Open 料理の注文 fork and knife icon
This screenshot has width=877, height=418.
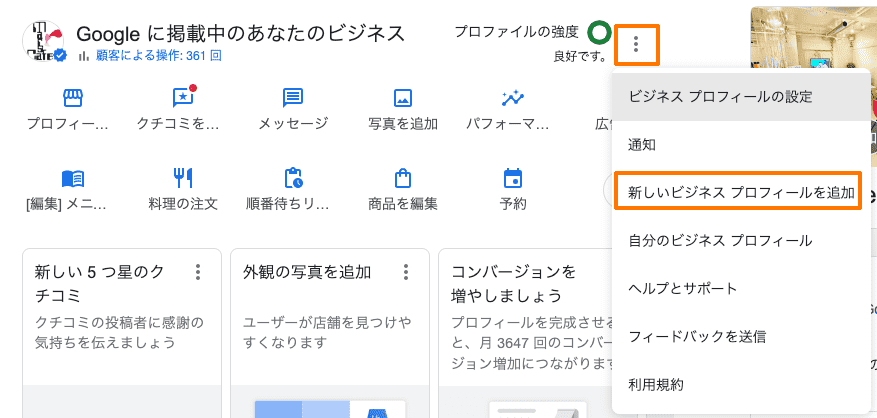coord(182,178)
